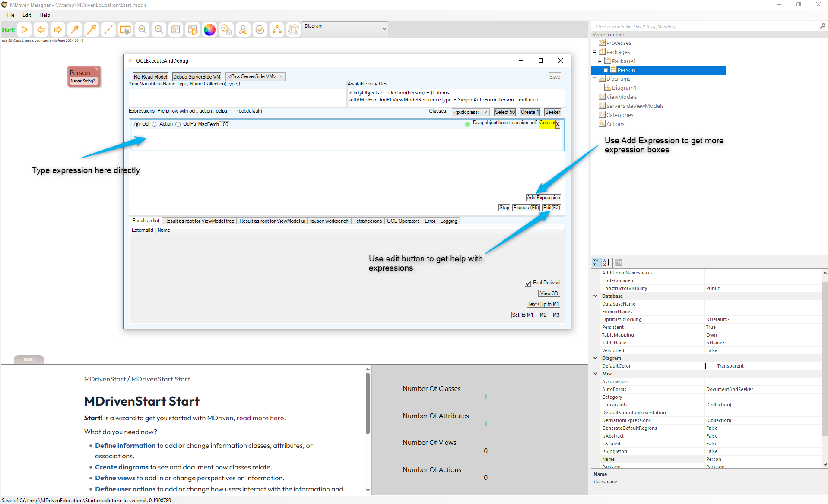
Task: Click the zoom out magnifier icon
Action: (159, 30)
